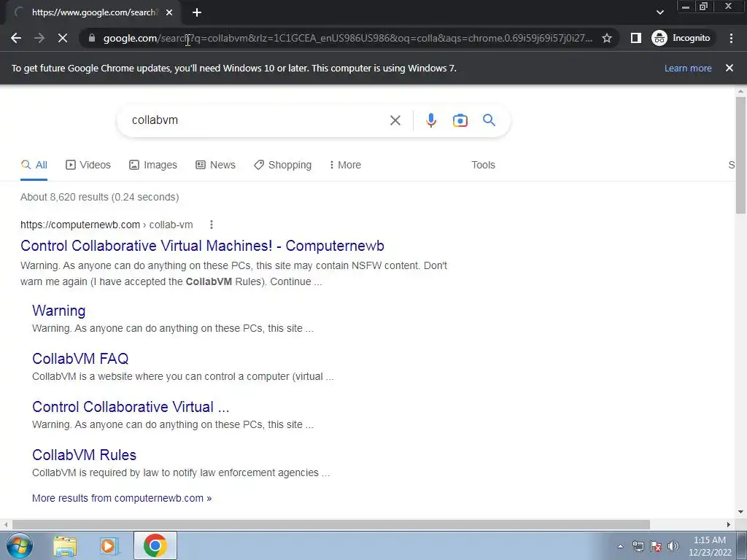The width and height of the screenshot is (747, 560).
Task: Open Chrome's three-dot menu
Action: [731, 38]
